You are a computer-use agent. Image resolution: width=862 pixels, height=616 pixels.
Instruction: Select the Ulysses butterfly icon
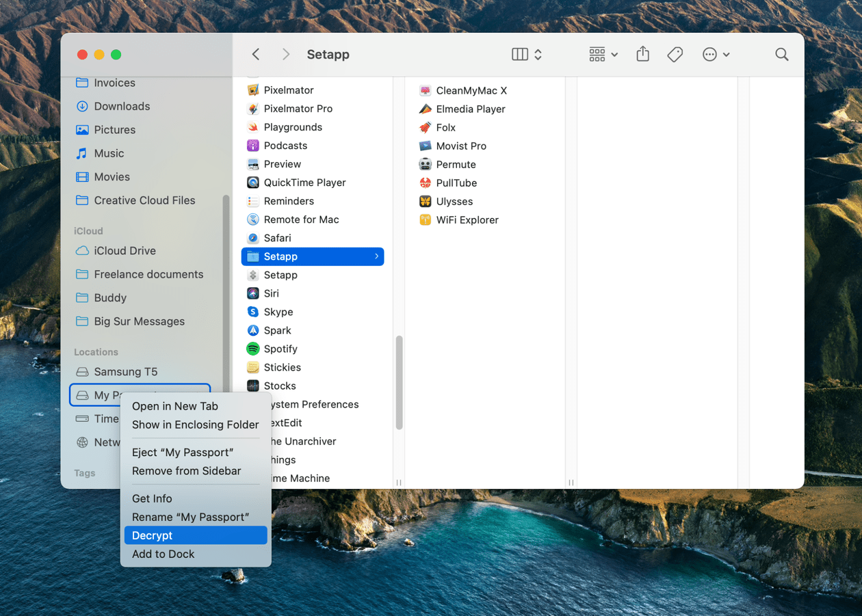[426, 202]
